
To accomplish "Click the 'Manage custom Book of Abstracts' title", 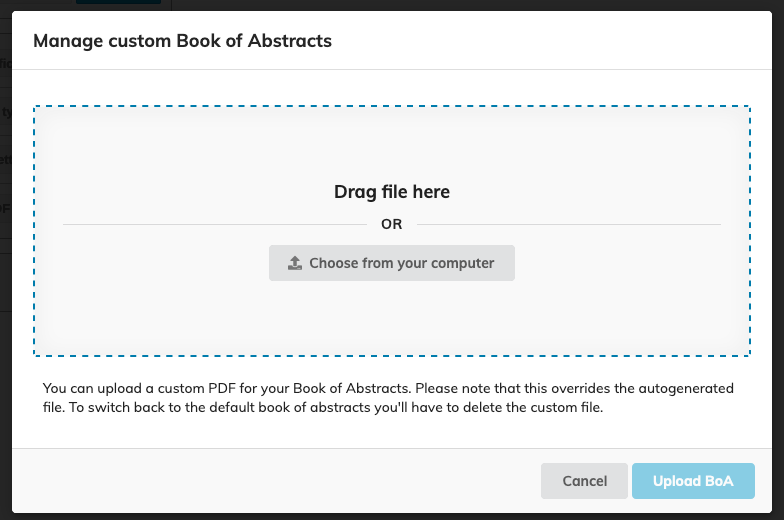I will pyautogui.click(x=182, y=41).
